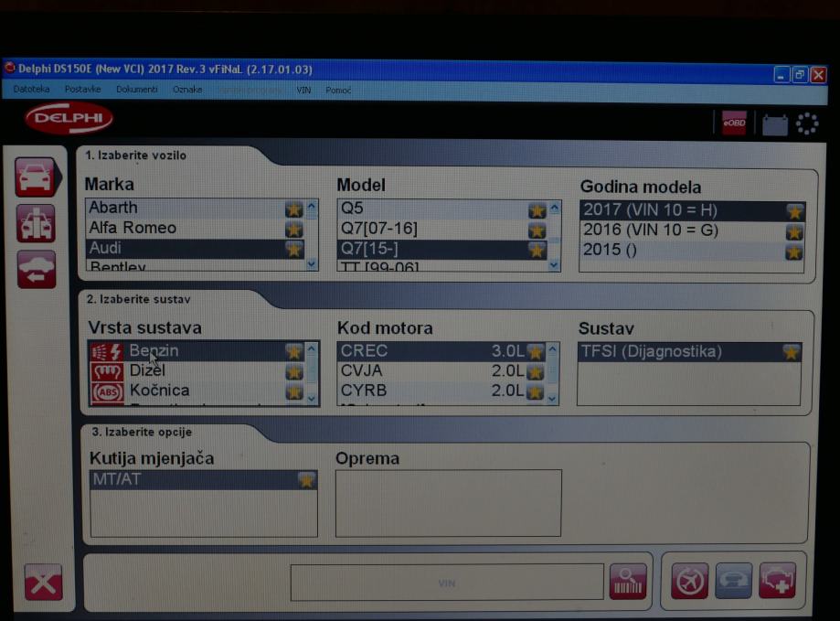Image resolution: width=840 pixels, height=621 pixels.
Task: Toggle favorite star for Benzin
Action: 293,351
